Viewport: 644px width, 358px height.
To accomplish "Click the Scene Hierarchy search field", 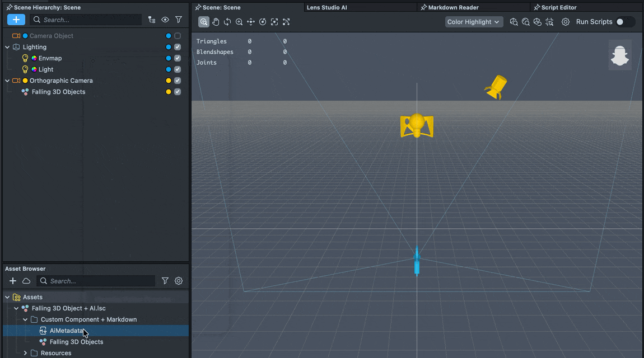I will (90, 20).
